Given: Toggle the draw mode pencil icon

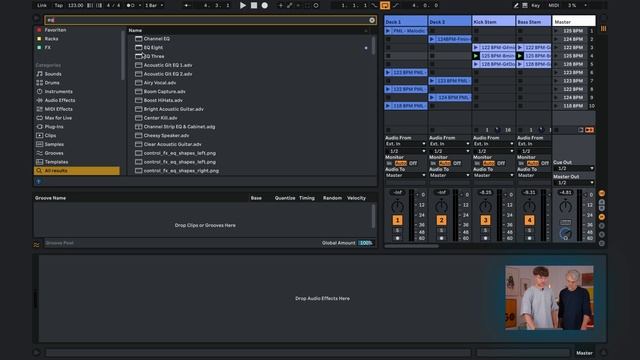Looking at the screenshot, I should click(516, 5).
